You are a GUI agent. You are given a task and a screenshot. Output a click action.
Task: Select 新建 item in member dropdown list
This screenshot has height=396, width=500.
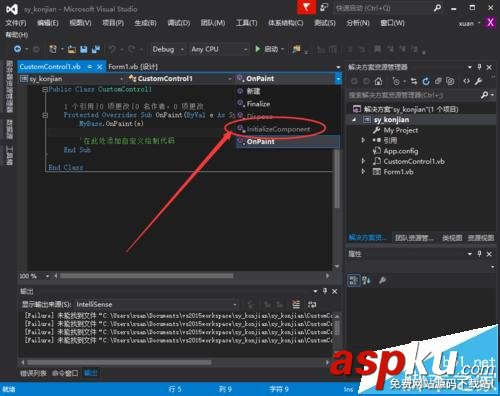[253, 91]
